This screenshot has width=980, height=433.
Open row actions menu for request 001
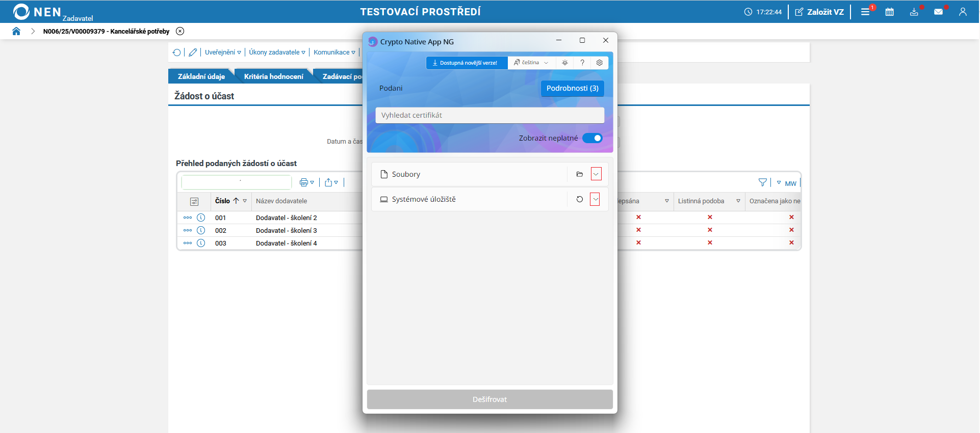click(x=188, y=218)
